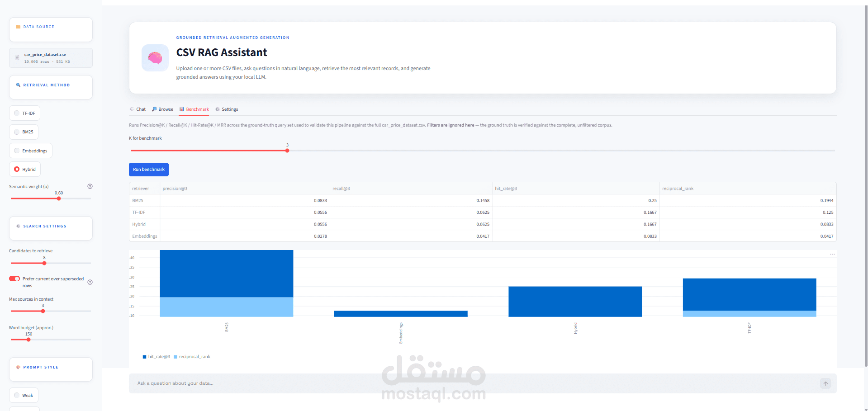Open the Benchmark tab

pos(194,109)
